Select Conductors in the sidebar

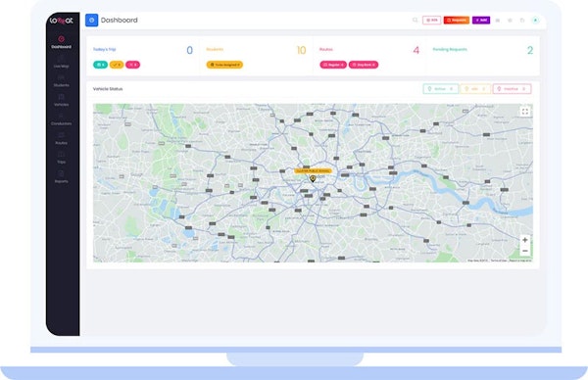(x=61, y=119)
